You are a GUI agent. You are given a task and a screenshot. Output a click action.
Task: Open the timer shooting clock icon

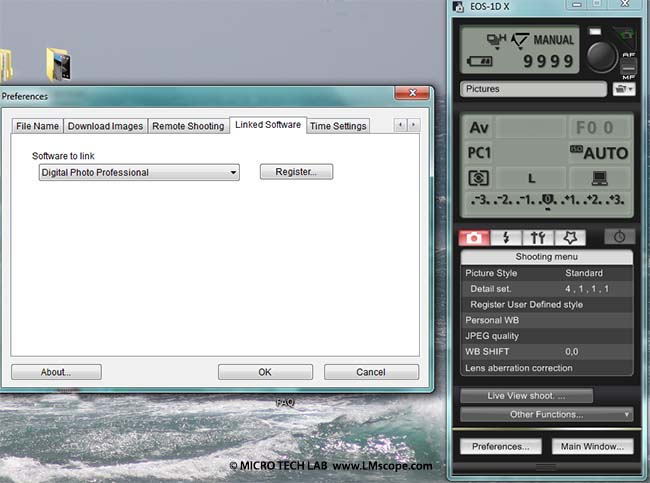[x=619, y=237]
